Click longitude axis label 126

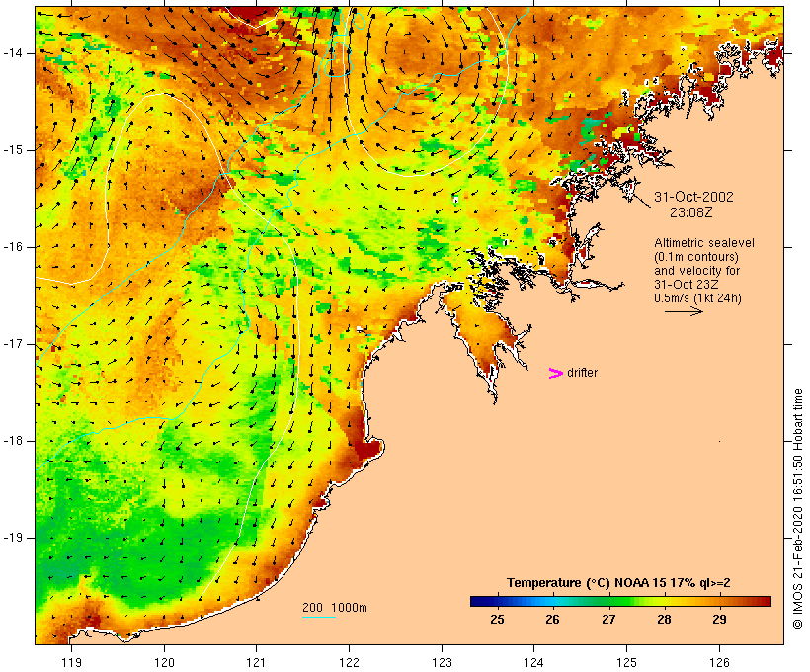point(719,662)
